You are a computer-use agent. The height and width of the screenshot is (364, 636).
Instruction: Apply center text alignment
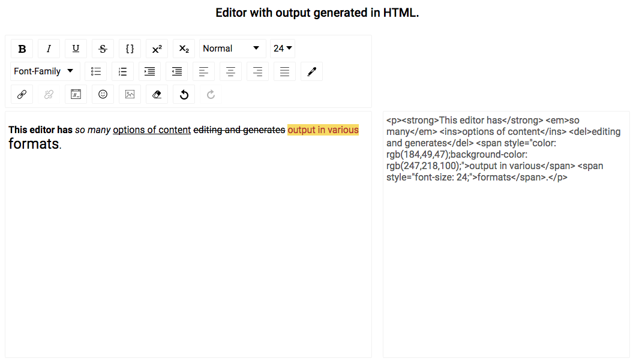coord(230,71)
